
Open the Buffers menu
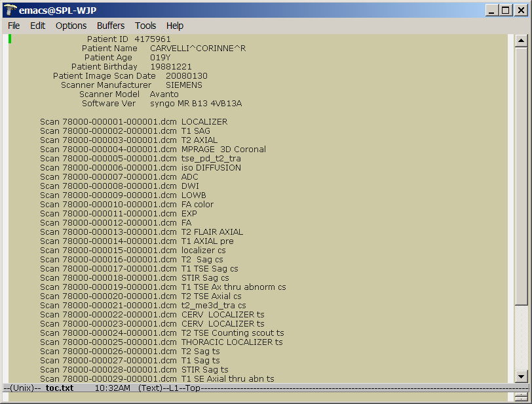coord(110,26)
